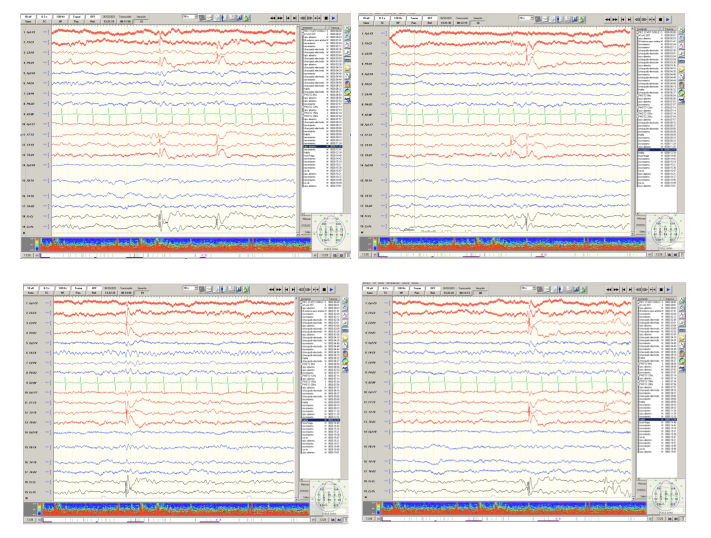711x538 pixels.
Task: Click first toolbar icon after montage dropdown, top-left window
Action: (x=203, y=18)
